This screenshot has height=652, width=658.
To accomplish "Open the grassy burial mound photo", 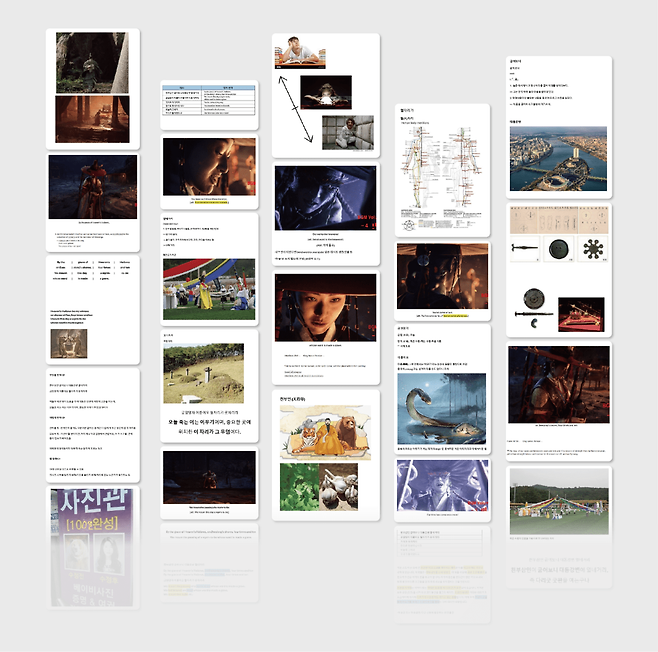I will point(209,373).
